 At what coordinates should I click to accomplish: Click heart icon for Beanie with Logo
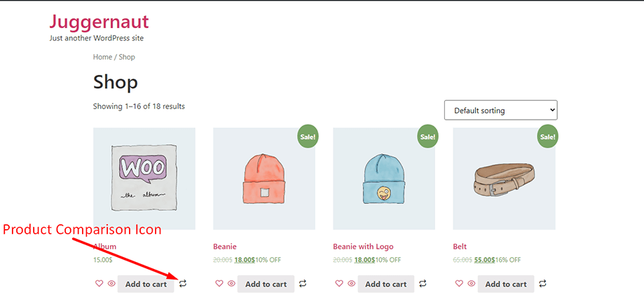pyautogui.click(x=339, y=284)
